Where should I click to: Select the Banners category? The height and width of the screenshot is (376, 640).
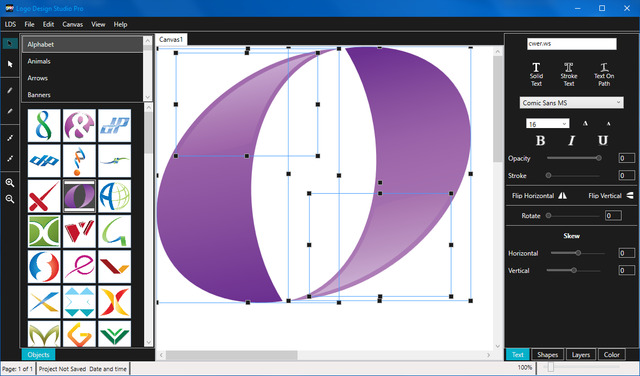pyautogui.click(x=82, y=95)
